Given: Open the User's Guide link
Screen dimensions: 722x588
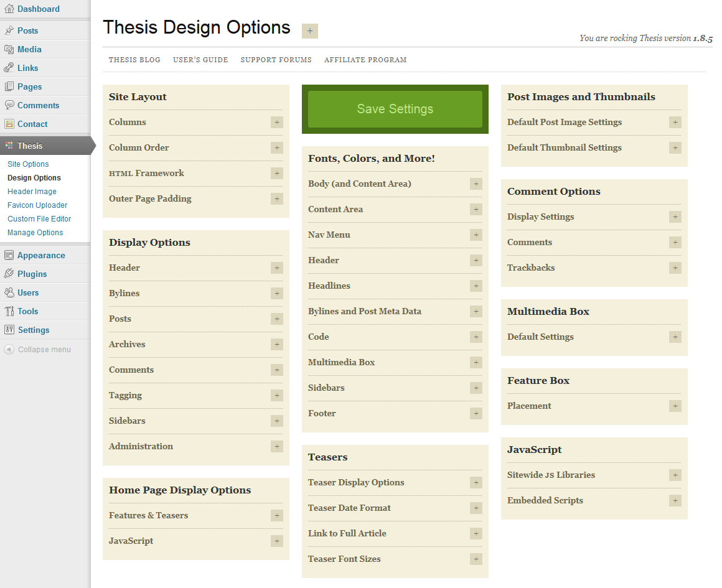Looking at the screenshot, I should (x=201, y=60).
